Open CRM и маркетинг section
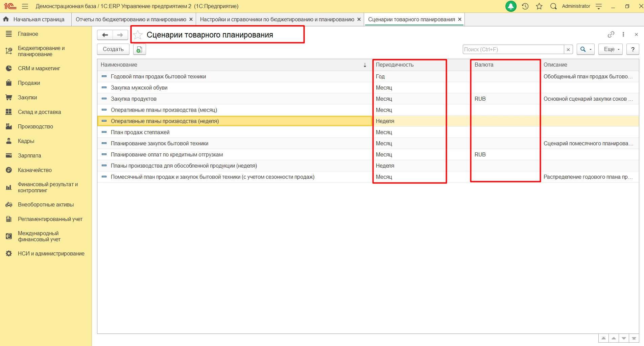 (39, 68)
